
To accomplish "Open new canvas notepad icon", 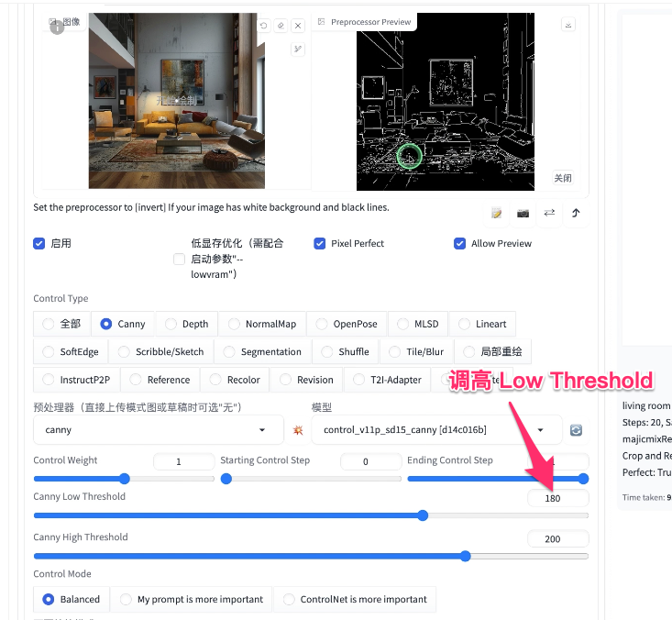I will click(x=496, y=213).
